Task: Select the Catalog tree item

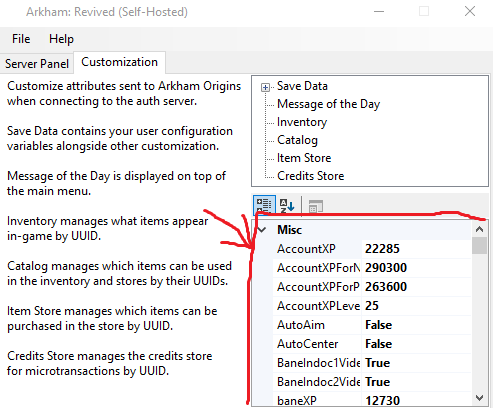Action: 297,140
